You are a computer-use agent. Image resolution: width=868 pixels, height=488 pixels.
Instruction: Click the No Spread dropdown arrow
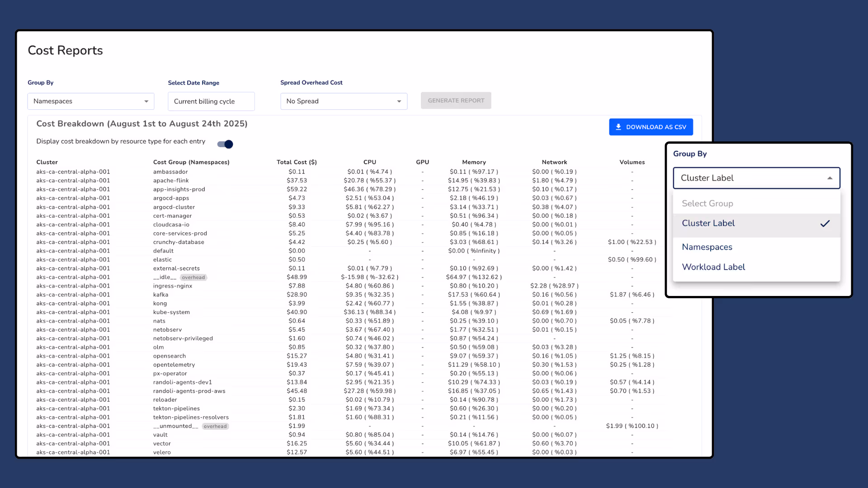399,101
